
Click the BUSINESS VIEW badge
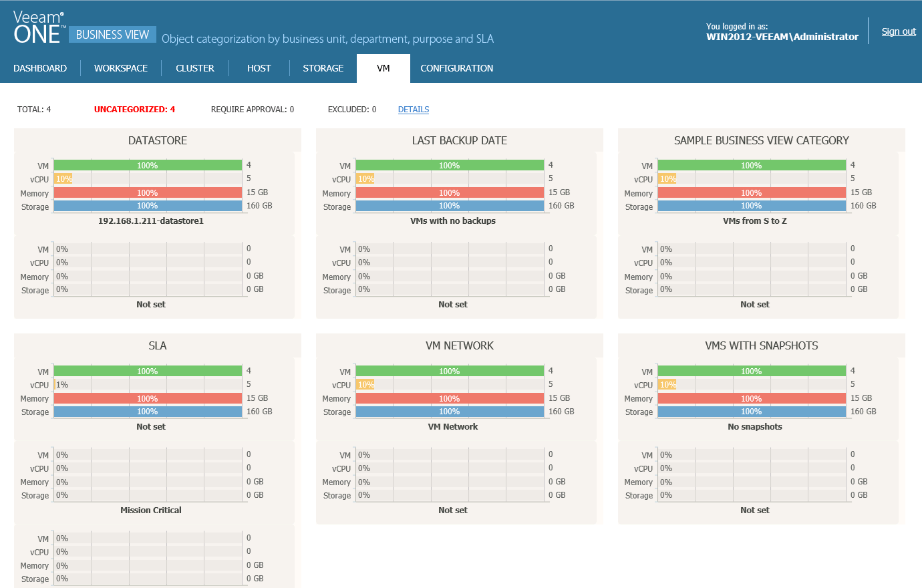click(x=112, y=35)
